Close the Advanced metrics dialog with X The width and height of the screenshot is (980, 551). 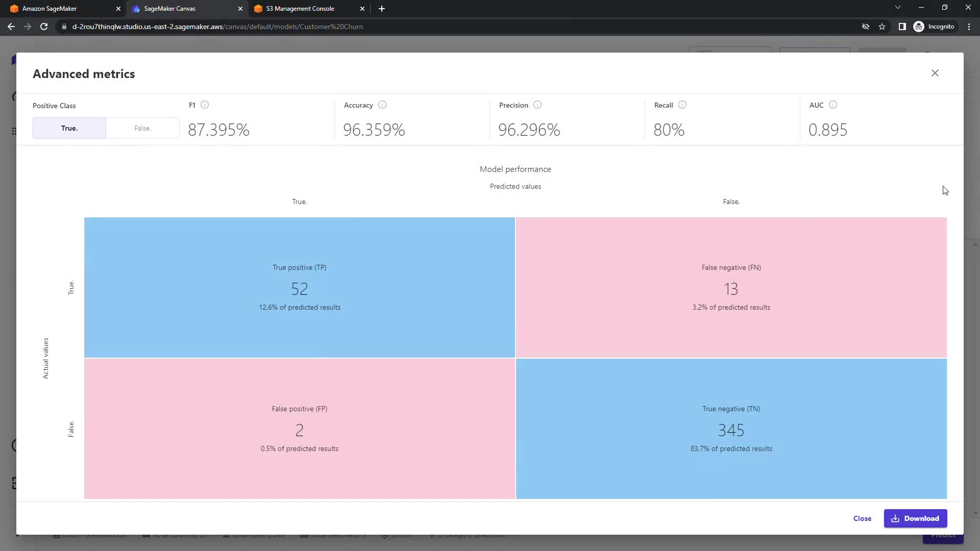pyautogui.click(x=935, y=73)
